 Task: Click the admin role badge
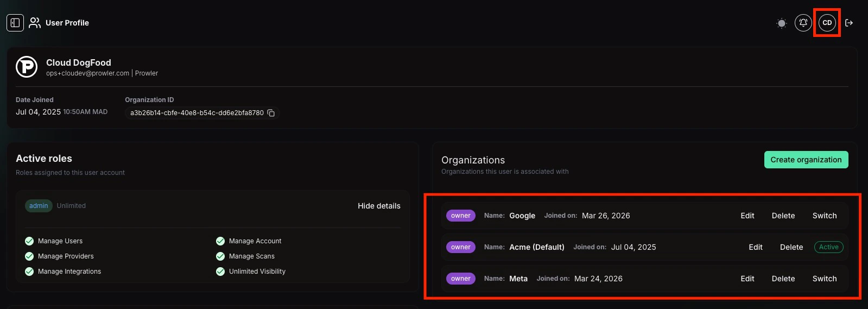[39, 206]
